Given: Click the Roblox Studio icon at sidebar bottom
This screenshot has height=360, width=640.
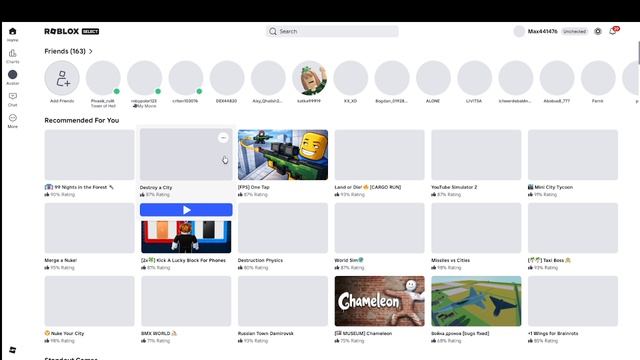Looking at the screenshot, I should (x=13, y=350).
